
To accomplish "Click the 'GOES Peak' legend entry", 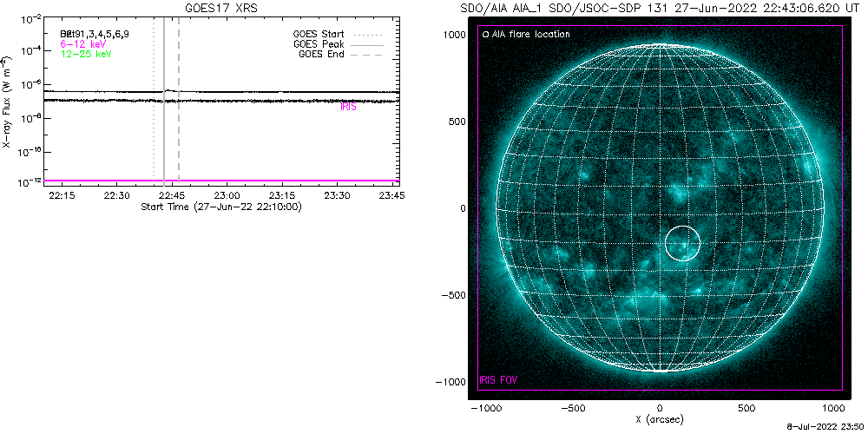I will click(x=319, y=43).
